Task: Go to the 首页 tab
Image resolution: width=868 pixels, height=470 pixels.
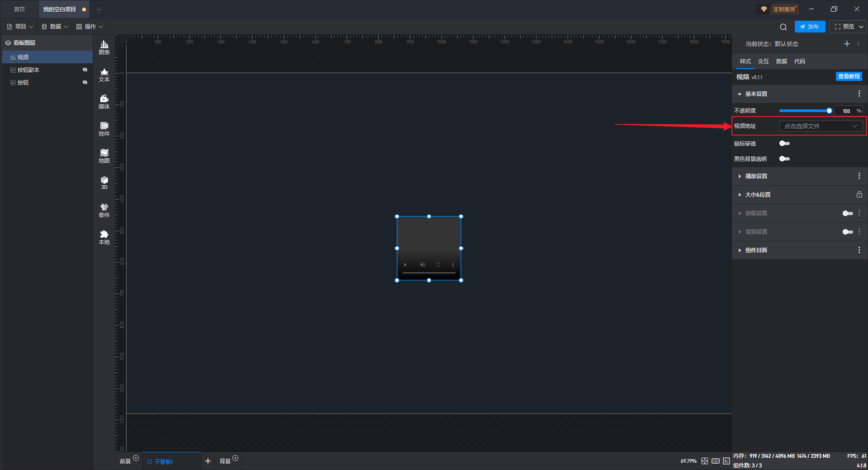Action: [x=19, y=9]
